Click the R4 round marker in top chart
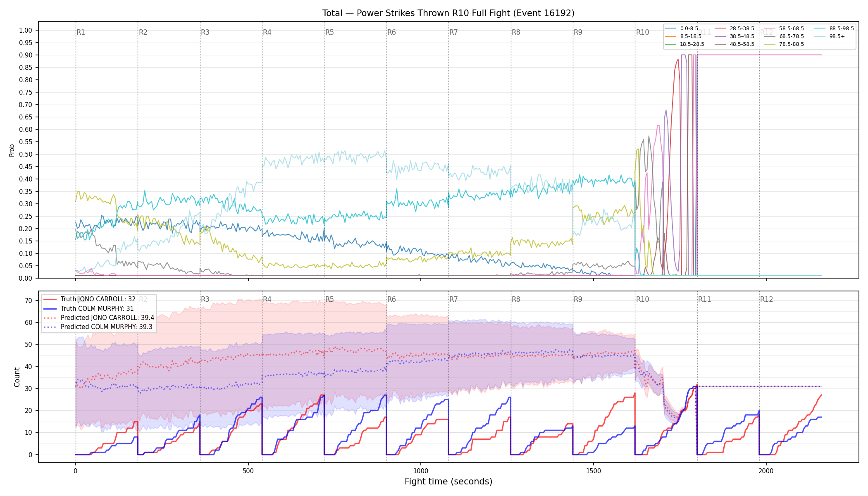 267,32
